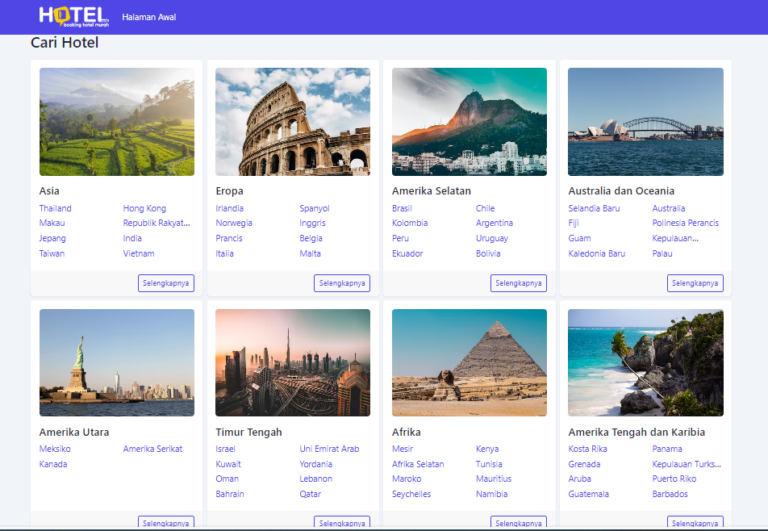Click the Sydney Opera House image
The image size is (768, 531).
coord(645,122)
